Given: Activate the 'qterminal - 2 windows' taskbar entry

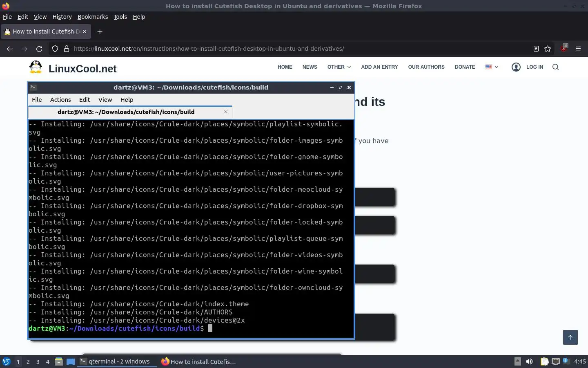Looking at the screenshot, I should 117,361.
